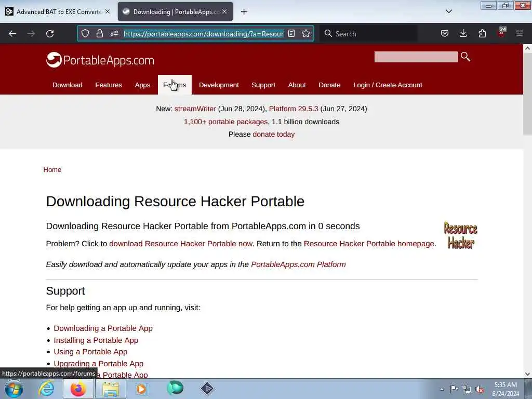Open Action Center flag tray icon
The height and width of the screenshot is (399, 532).
(x=454, y=389)
